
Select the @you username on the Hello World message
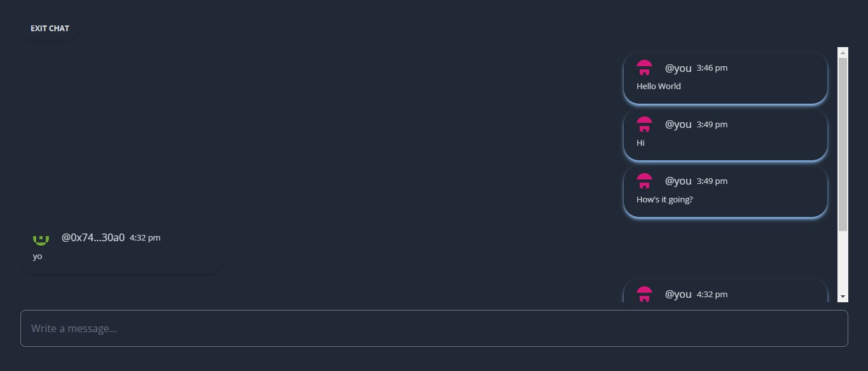(x=679, y=67)
